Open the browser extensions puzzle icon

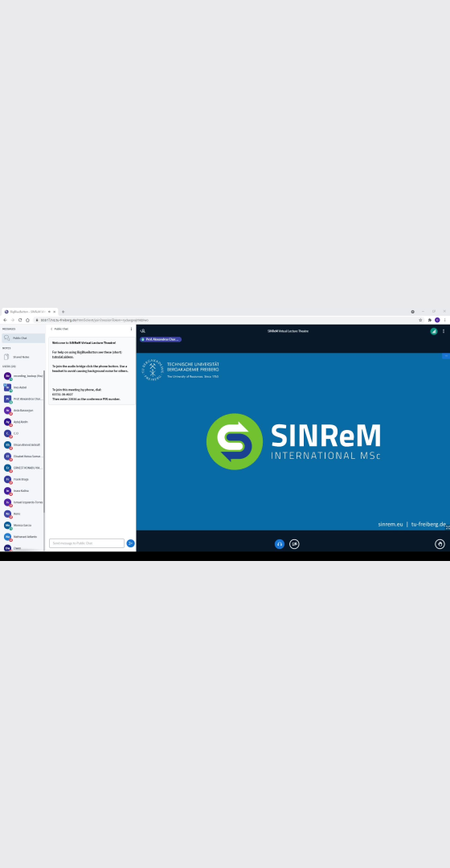[x=430, y=320]
